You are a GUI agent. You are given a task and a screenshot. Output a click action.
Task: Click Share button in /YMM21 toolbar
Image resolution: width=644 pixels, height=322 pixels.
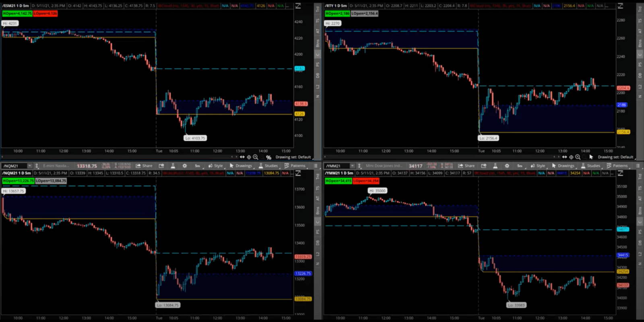click(x=466, y=166)
